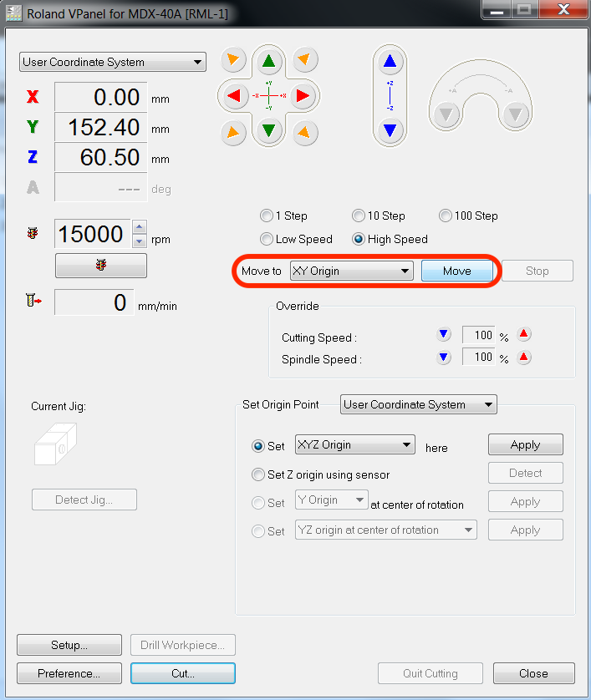Toggle the spindle on/off button

(101, 265)
